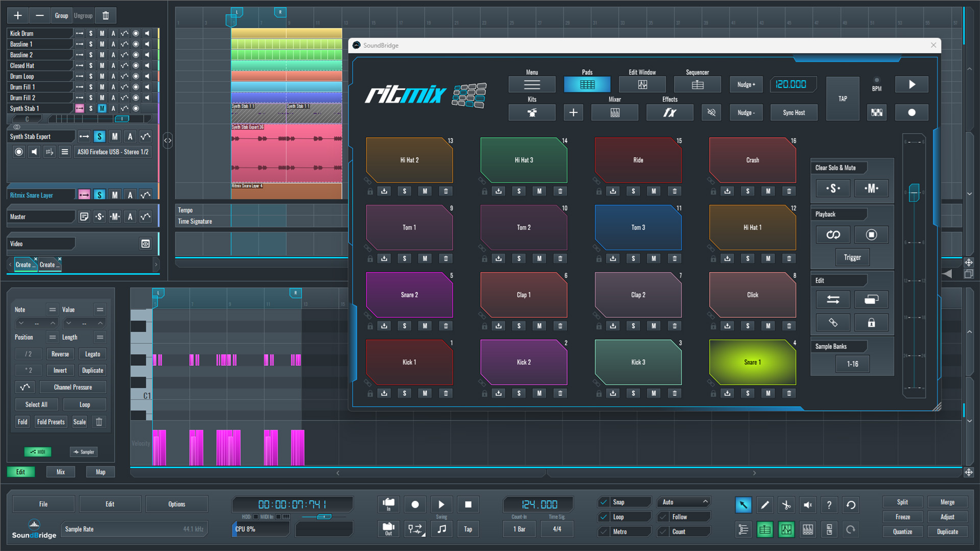Switch to the Map tab
Image resolution: width=980 pixels, height=551 pixels.
click(x=101, y=472)
